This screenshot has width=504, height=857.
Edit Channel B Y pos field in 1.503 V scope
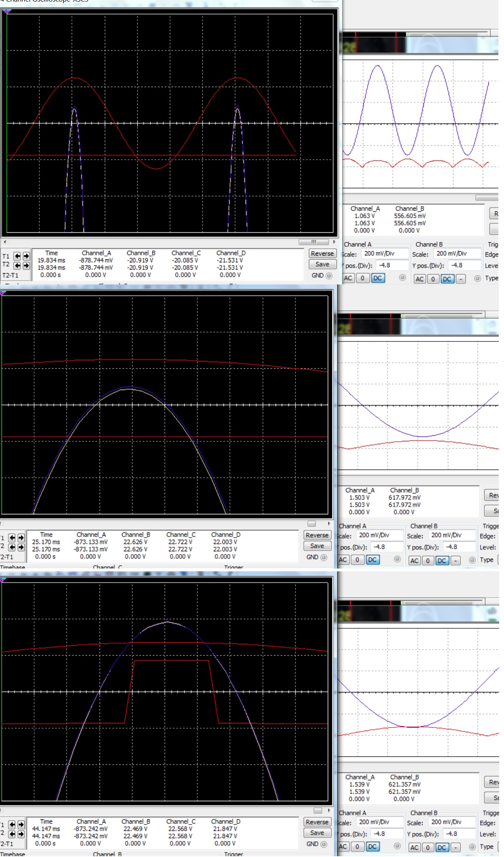pos(459,547)
